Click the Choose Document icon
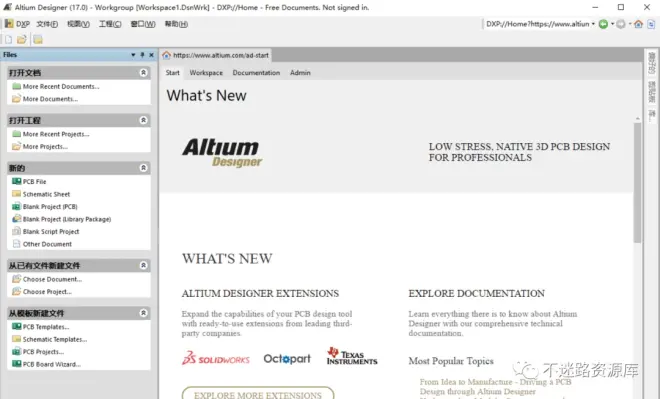Image resolution: width=660 pixels, height=399 pixels. 16,279
